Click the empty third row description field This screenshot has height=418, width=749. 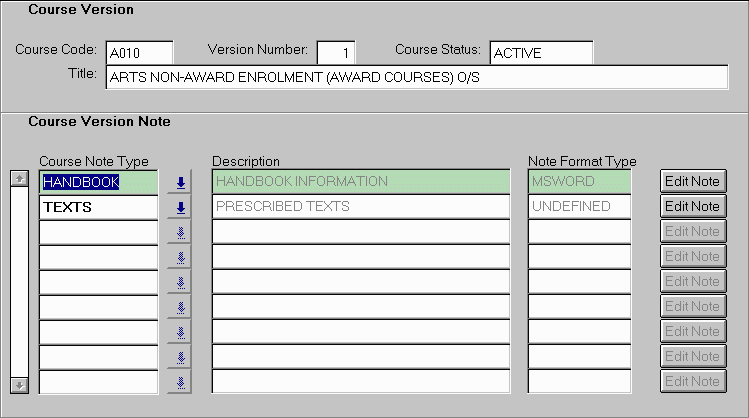point(360,232)
